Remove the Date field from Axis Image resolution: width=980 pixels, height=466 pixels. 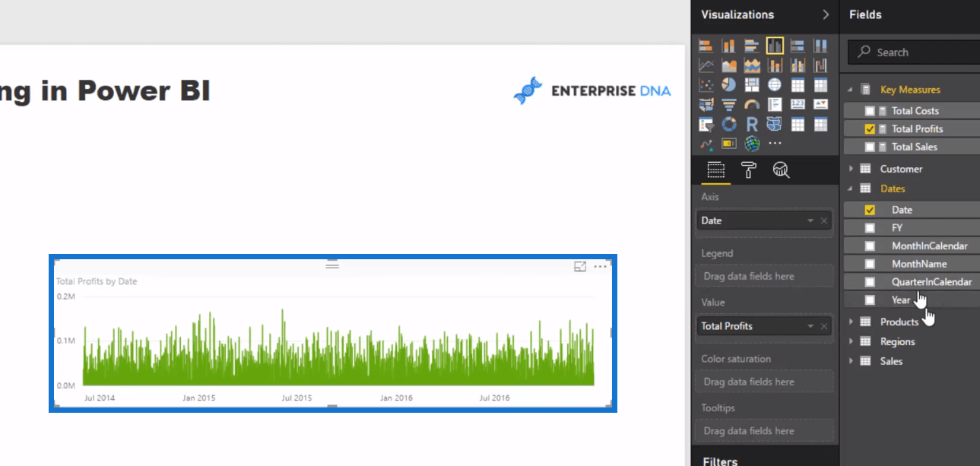tap(823, 221)
